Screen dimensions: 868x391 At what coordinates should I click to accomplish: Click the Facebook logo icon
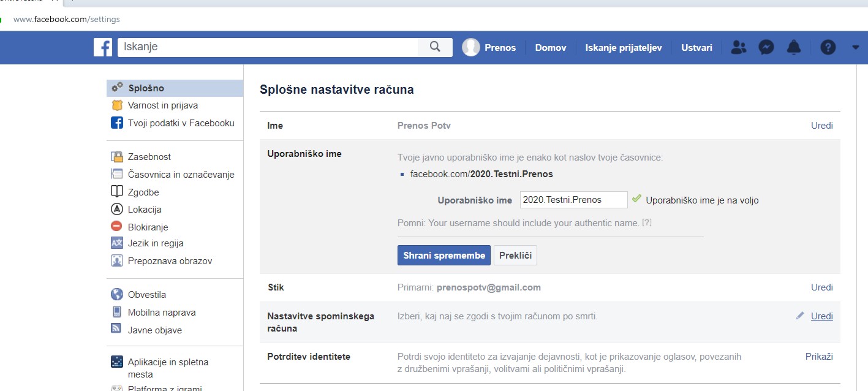(102, 47)
